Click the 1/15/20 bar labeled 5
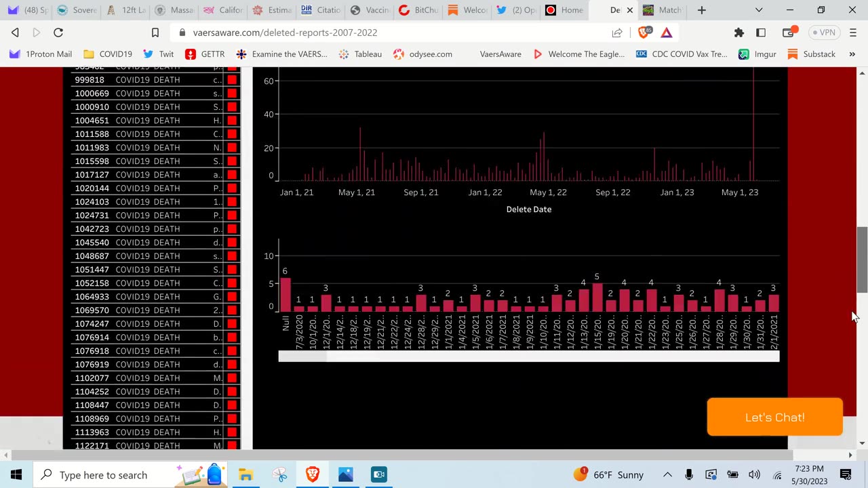The image size is (868, 488). (597, 298)
